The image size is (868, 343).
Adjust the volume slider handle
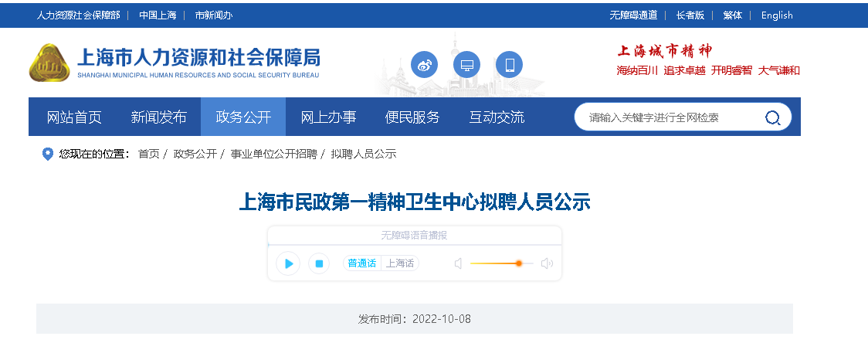click(519, 263)
